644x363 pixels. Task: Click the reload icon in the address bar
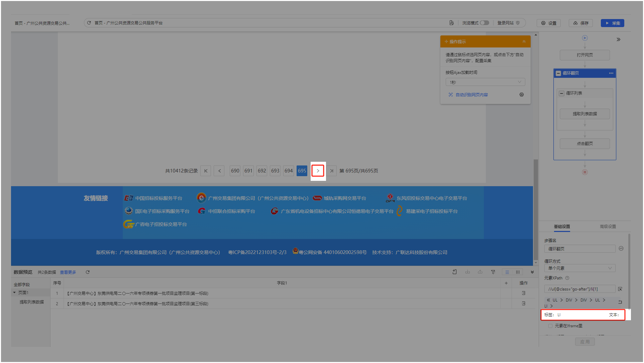pyautogui.click(x=89, y=23)
